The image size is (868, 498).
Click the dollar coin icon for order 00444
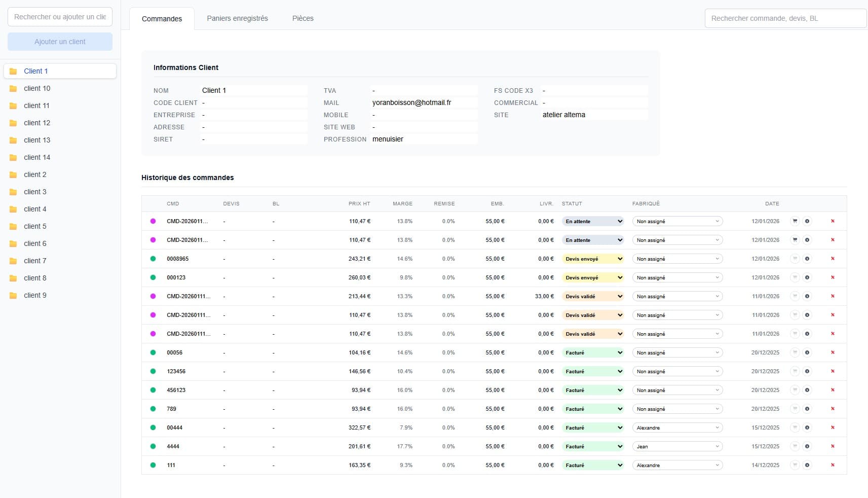point(807,428)
